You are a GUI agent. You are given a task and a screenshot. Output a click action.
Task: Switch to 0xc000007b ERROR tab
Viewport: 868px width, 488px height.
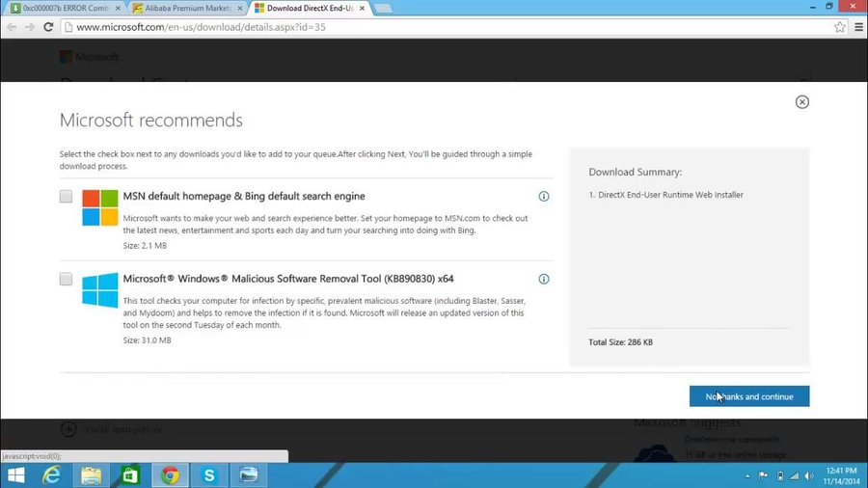pyautogui.click(x=64, y=9)
